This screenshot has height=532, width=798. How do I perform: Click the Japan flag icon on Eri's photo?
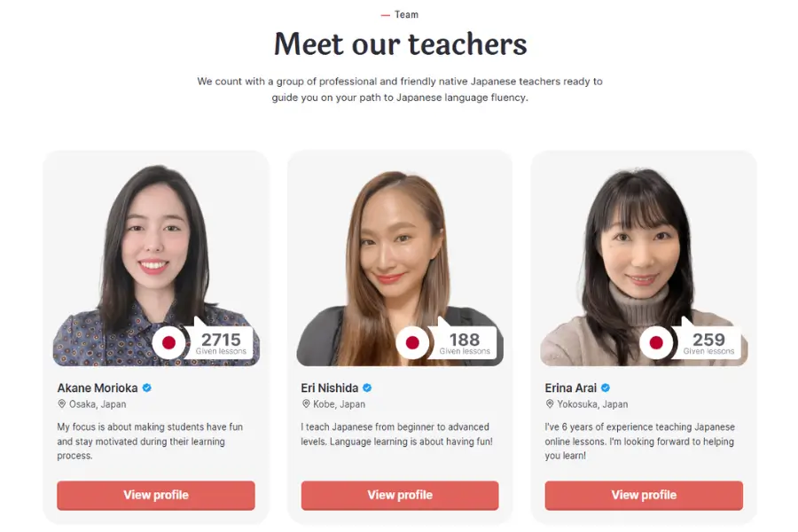412,342
